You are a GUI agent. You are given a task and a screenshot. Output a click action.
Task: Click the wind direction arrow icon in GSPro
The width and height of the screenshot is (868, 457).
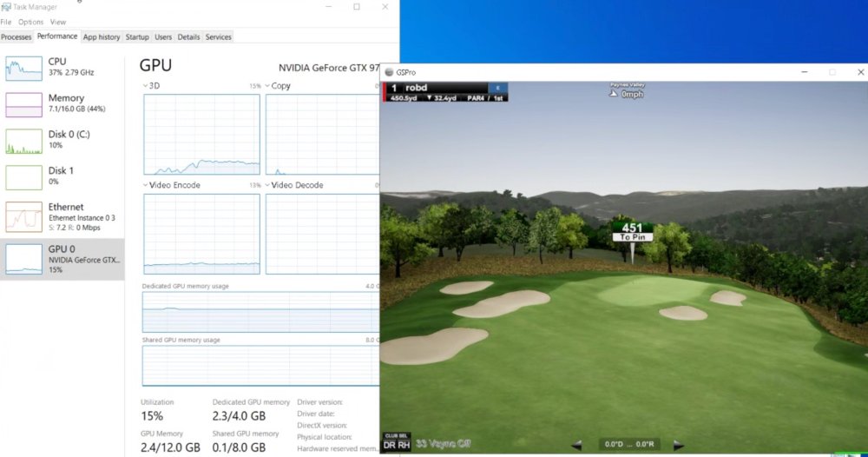614,94
